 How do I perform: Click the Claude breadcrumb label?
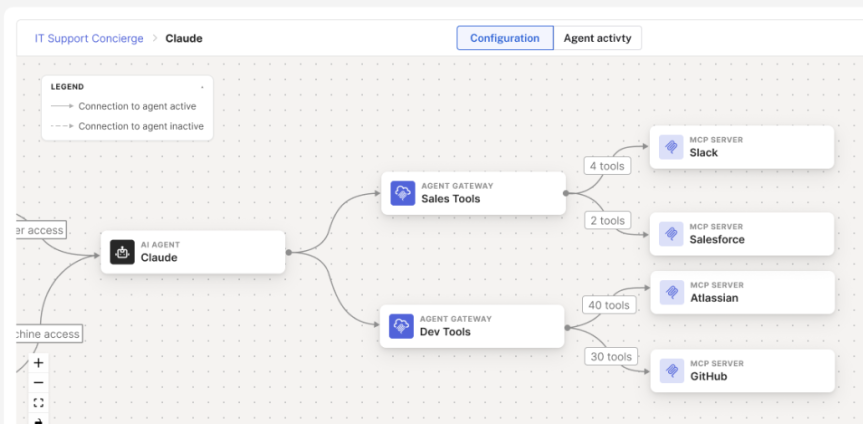pyautogui.click(x=184, y=39)
